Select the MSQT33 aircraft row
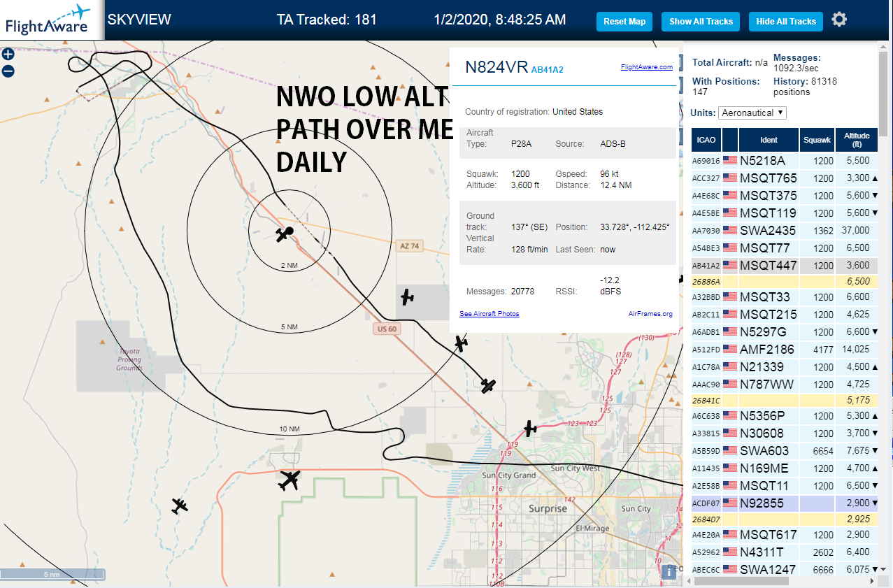Screen dimensions: 893x588 point(784,297)
